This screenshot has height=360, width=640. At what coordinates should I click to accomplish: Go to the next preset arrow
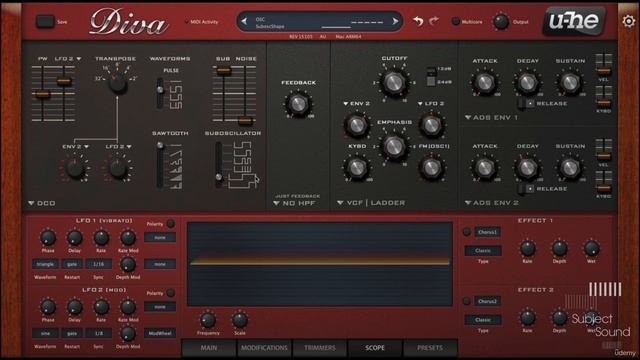tap(395, 21)
